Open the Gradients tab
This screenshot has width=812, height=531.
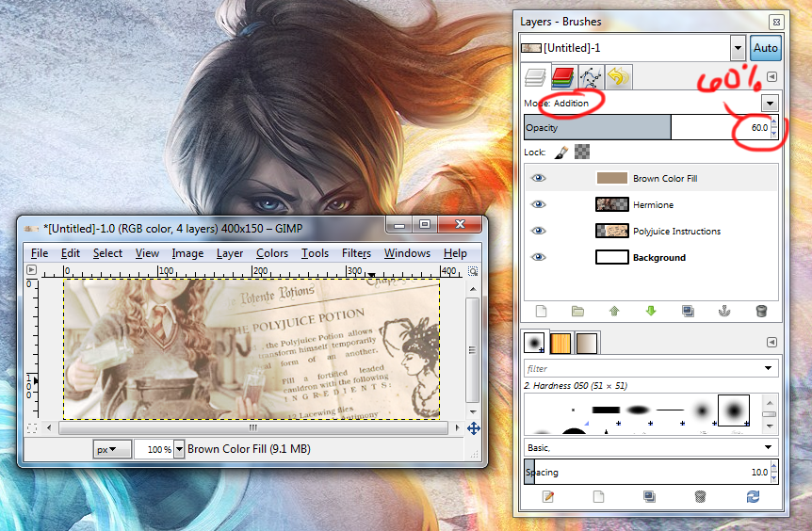pos(586,343)
